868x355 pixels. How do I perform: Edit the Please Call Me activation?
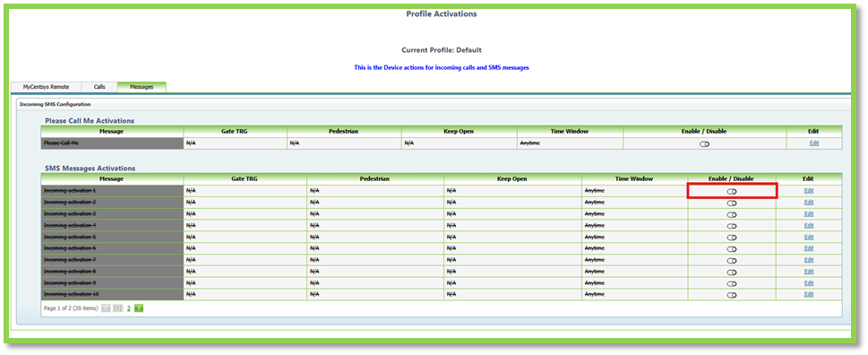(x=813, y=143)
